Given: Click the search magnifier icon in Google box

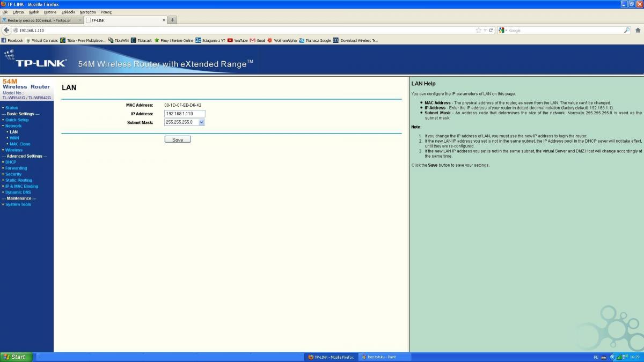Looking at the screenshot, I should coord(627,31).
